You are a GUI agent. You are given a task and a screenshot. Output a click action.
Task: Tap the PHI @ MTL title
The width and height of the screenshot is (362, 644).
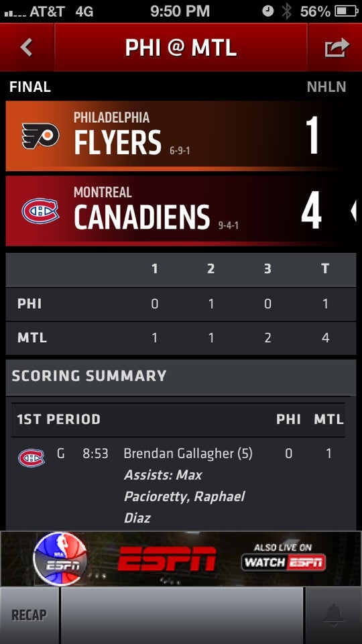180,48
